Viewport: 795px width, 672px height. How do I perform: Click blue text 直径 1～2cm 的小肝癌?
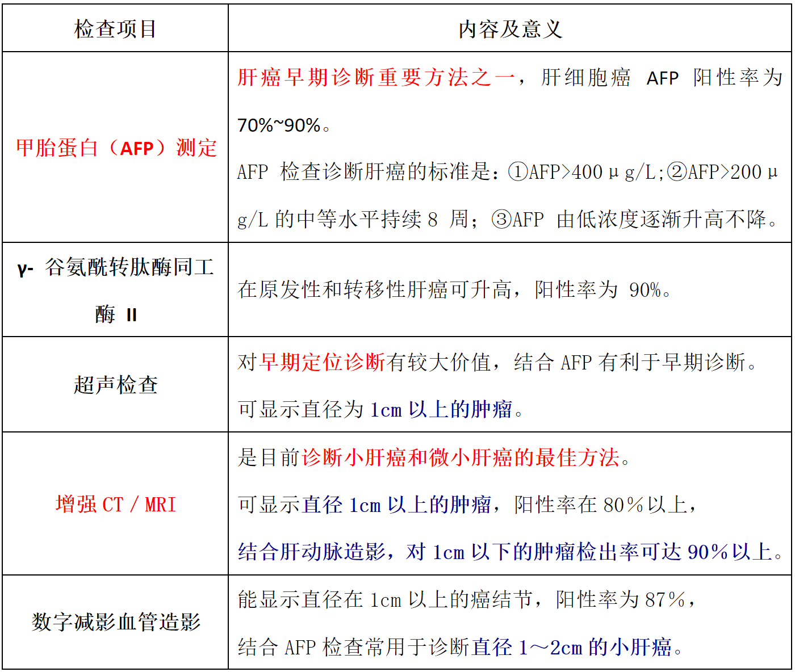tap(572, 647)
